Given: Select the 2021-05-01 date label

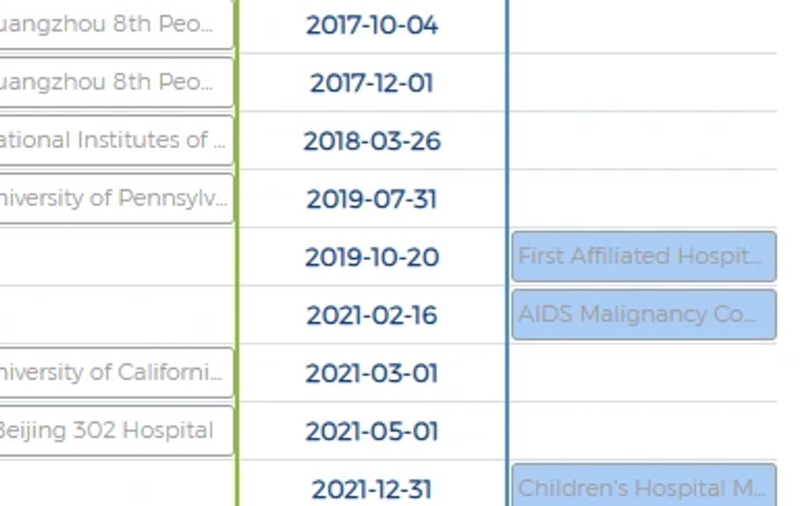Looking at the screenshot, I should 371,431.
